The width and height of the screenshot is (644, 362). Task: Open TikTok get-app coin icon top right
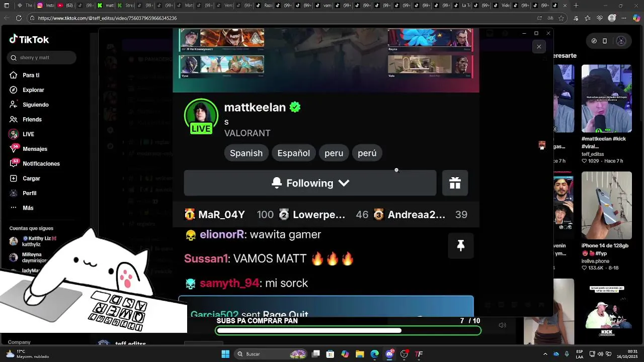click(x=594, y=41)
